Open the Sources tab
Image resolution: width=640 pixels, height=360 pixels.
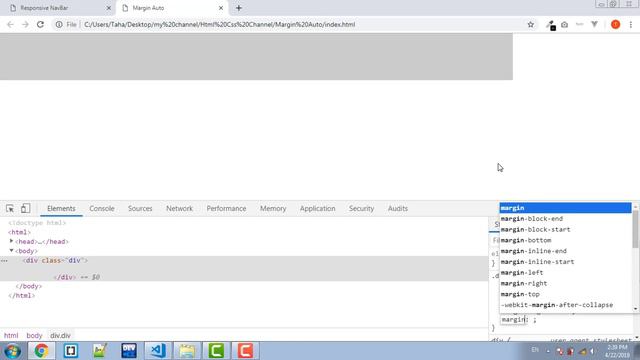(140, 209)
